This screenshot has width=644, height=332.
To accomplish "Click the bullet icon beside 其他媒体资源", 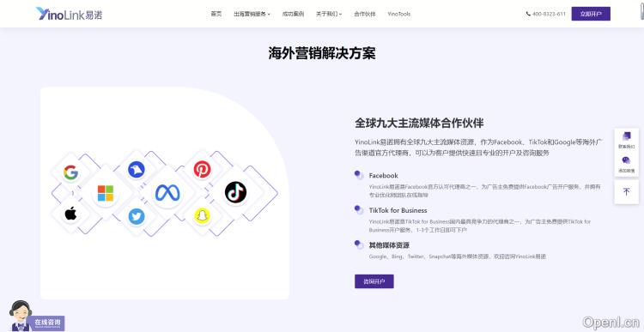I will click(359, 244).
